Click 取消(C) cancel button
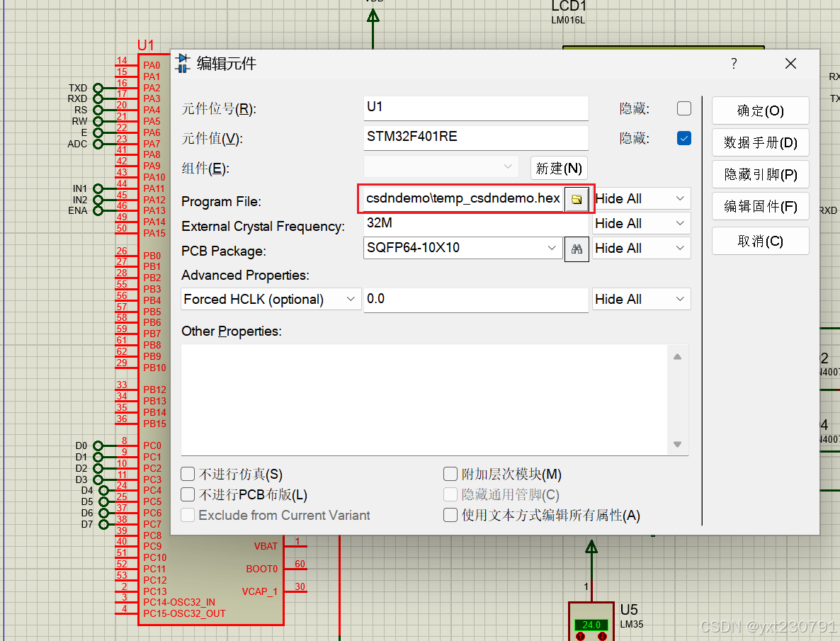Viewport: 840px width, 641px height. click(760, 241)
